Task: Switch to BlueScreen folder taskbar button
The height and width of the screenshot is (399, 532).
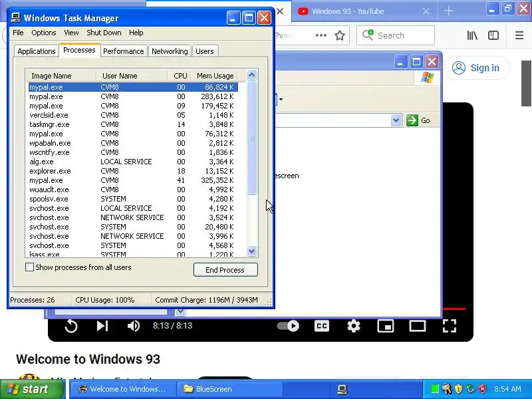Action: 229,389
